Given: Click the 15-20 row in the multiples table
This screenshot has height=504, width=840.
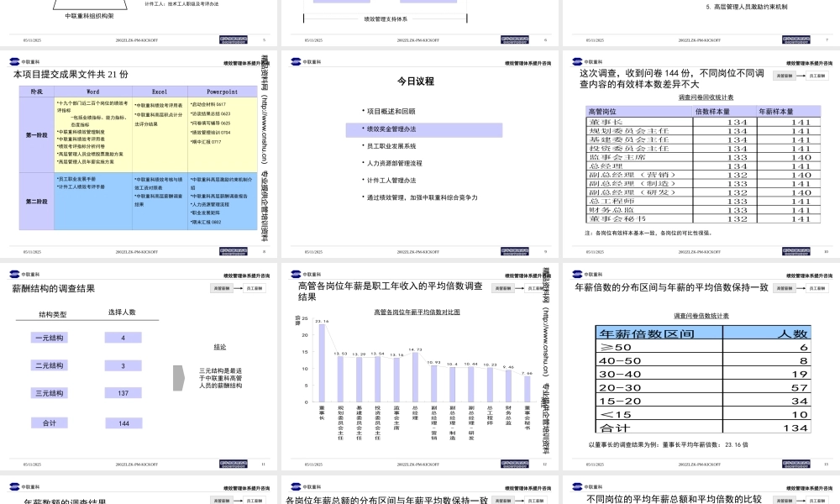Looking at the screenshot, I should (703, 401).
